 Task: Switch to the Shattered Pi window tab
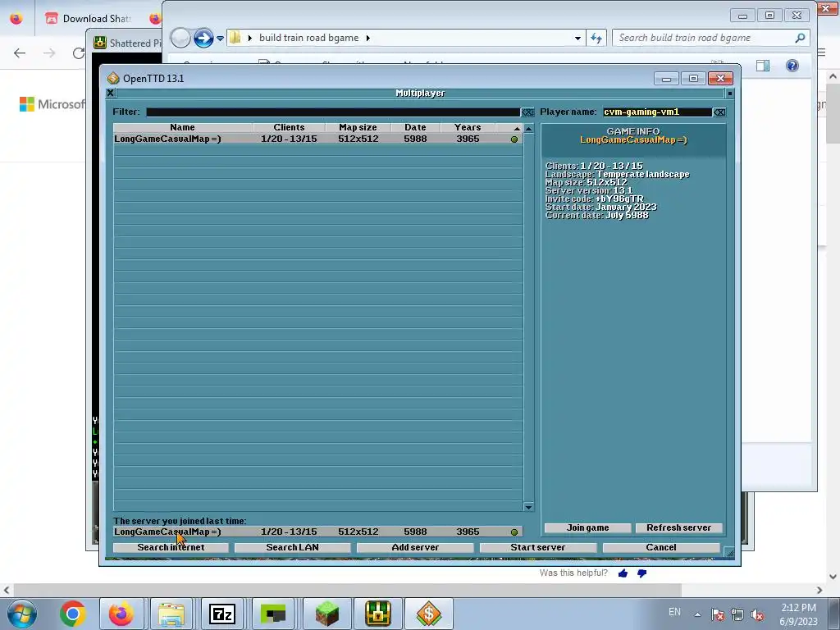(x=127, y=43)
